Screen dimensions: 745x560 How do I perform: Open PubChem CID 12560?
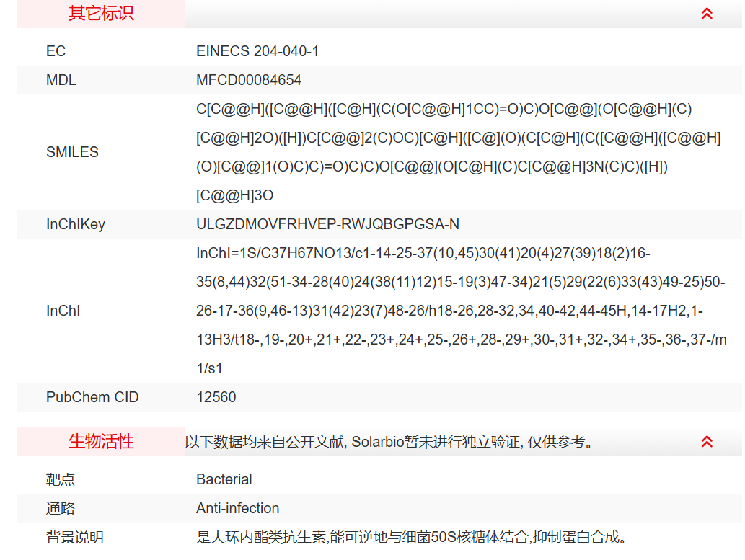(x=216, y=397)
